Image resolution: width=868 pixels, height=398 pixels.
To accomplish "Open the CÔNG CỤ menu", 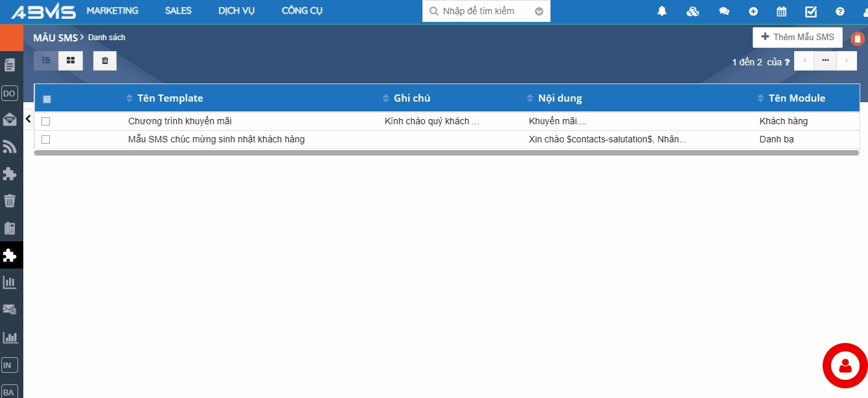I will coord(302,10).
